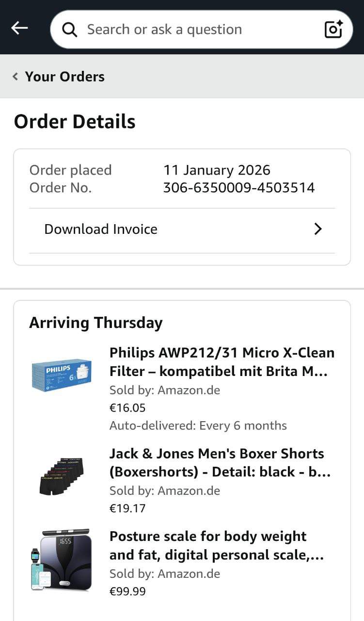The image size is (364, 621).
Task: Open the posture scale product image
Action: pyautogui.click(x=61, y=560)
